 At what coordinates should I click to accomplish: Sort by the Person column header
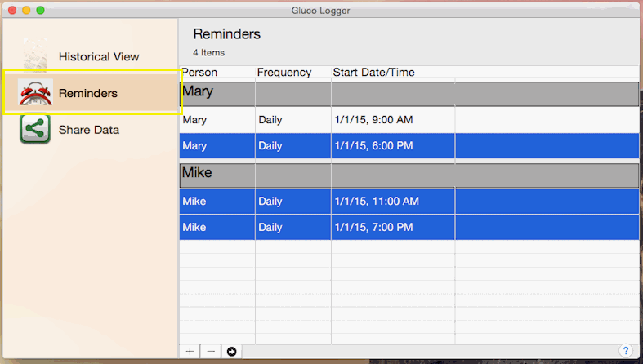(199, 73)
